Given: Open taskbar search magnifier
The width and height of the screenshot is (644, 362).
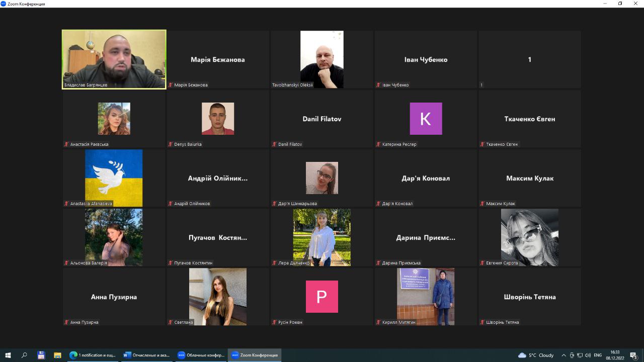Looking at the screenshot, I should (24, 355).
